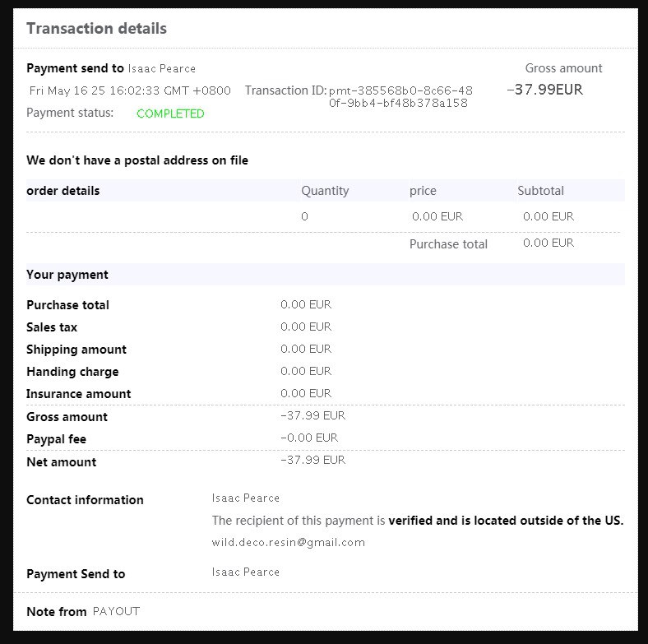
Task: Click the Net amount value -37.99 EUR
Action: pos(312,460)
